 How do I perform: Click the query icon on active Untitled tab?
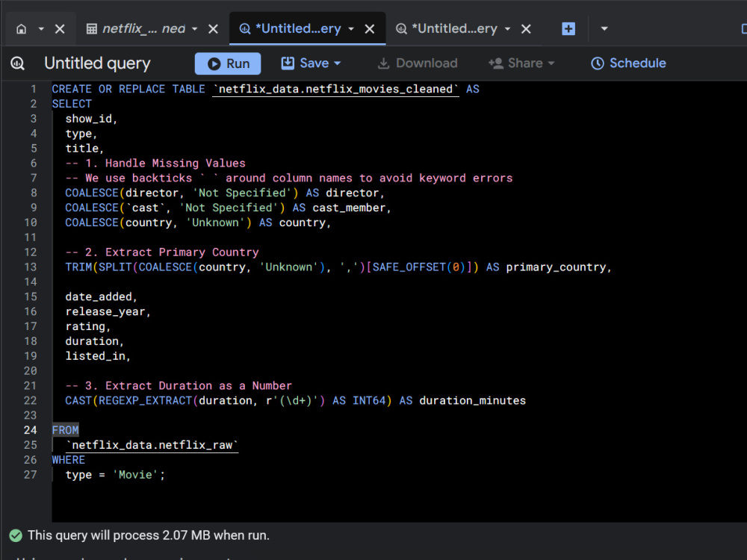click(x=245, y=29)
